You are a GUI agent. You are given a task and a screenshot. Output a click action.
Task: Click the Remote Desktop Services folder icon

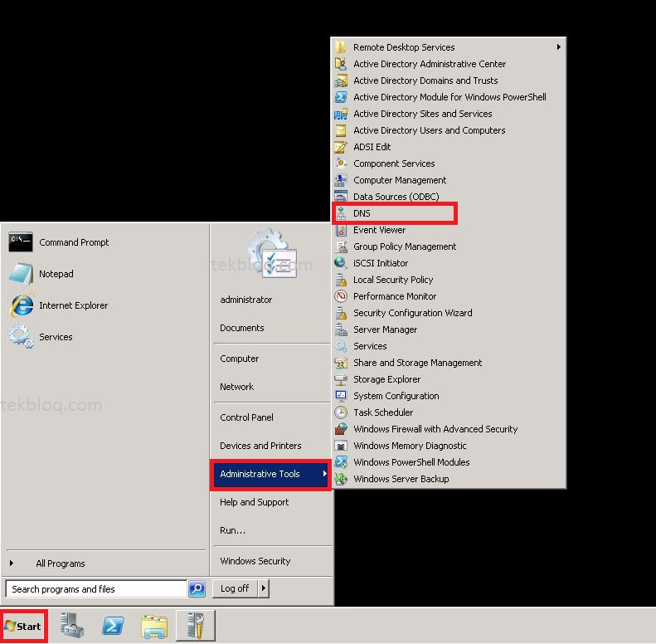click(341, 47)
